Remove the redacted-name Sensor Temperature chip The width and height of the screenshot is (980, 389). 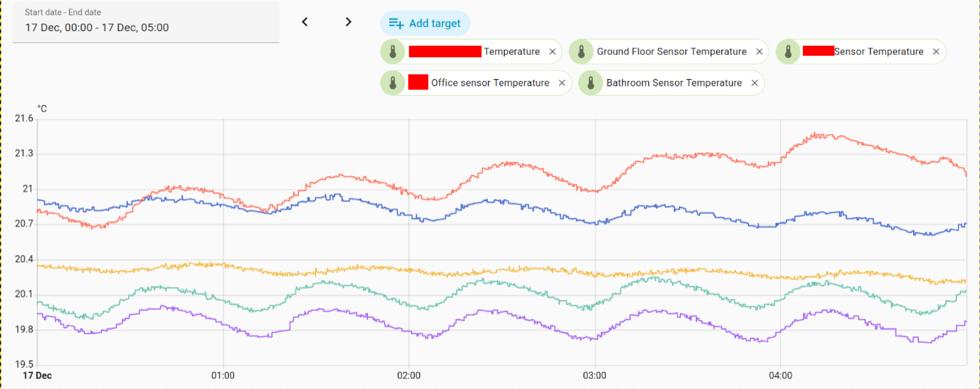point(936,52)
